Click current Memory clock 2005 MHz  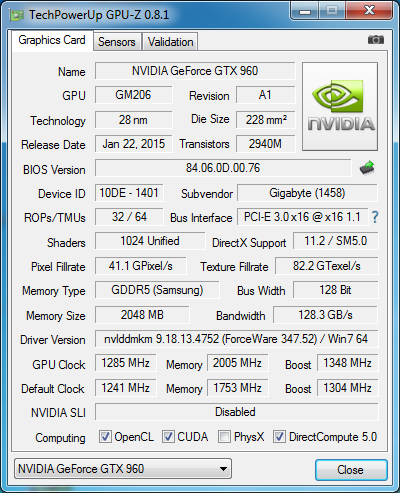point(237,363)
